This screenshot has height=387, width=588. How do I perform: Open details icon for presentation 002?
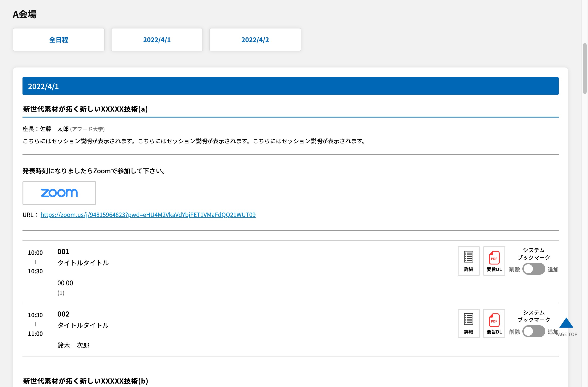click(468, 323)
